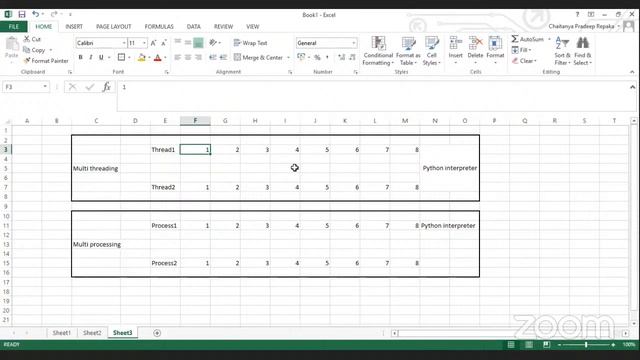Click the Save icon in quick access toolbar
The height and width of the screenshot is (360, 640).
tap(22, 14)
